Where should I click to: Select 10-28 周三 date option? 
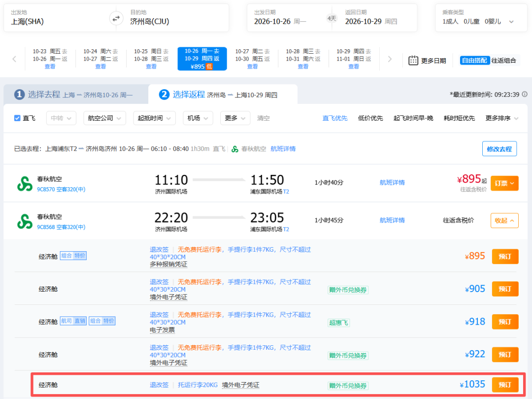coord(303,59)
